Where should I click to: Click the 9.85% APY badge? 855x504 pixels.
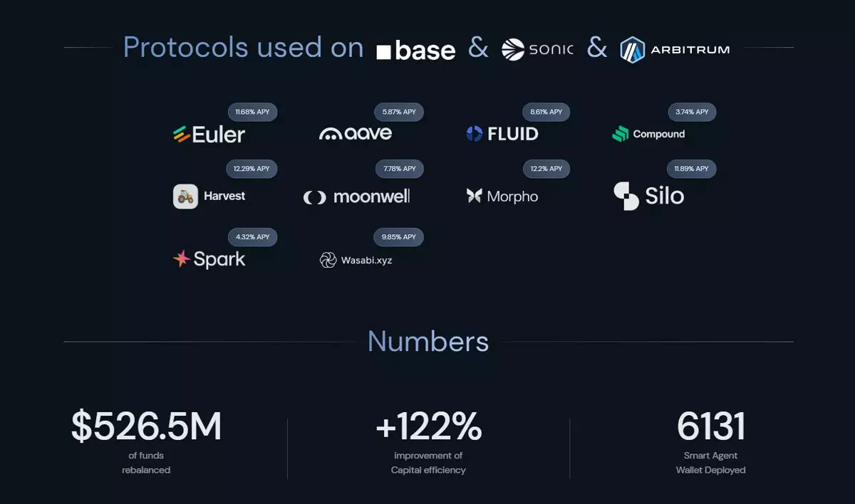coord(399,237)
